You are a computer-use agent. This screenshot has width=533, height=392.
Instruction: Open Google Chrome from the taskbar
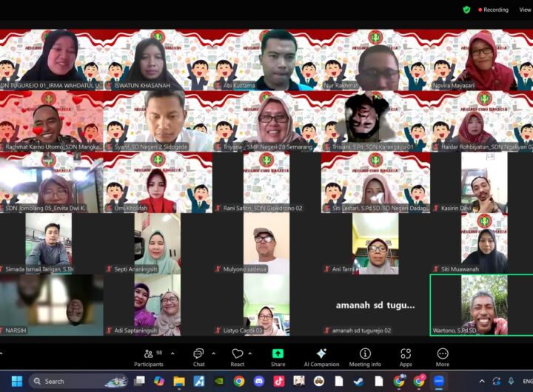point(239,382)
